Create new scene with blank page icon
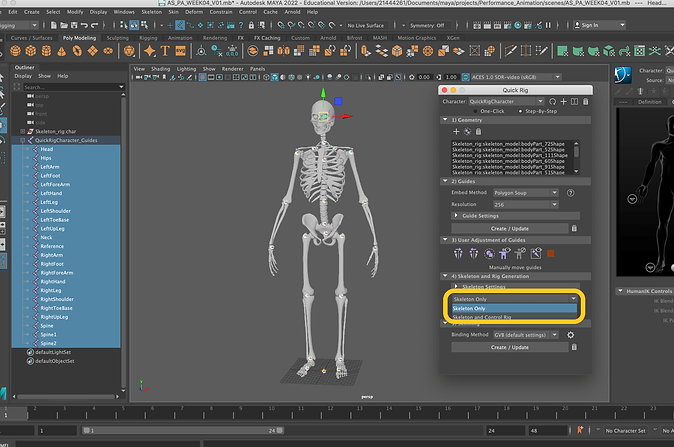The width and height of the screenshot is (674, 447). (54, 25)
